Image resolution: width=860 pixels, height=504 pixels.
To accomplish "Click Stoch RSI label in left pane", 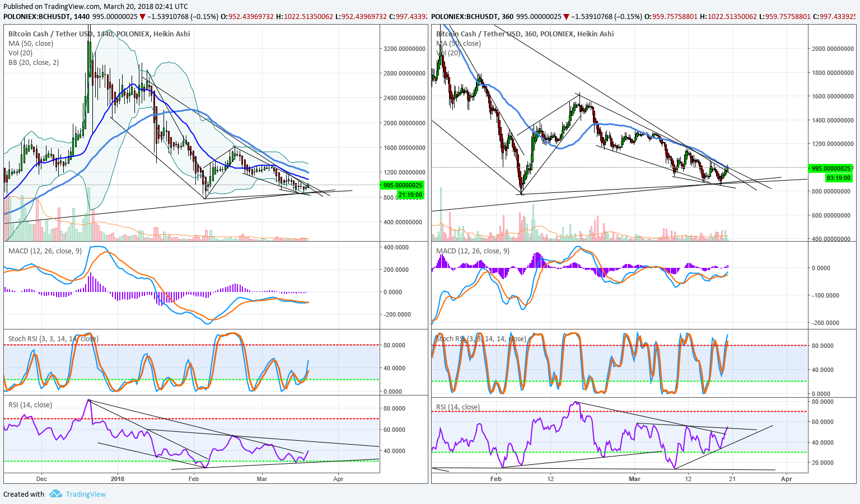I will click(53, 338).
